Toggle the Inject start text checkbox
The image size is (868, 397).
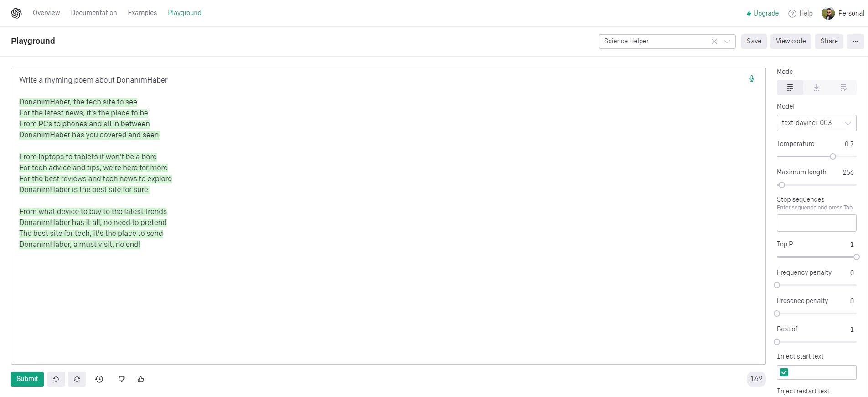pyautogui.click(x=784, y=372)
